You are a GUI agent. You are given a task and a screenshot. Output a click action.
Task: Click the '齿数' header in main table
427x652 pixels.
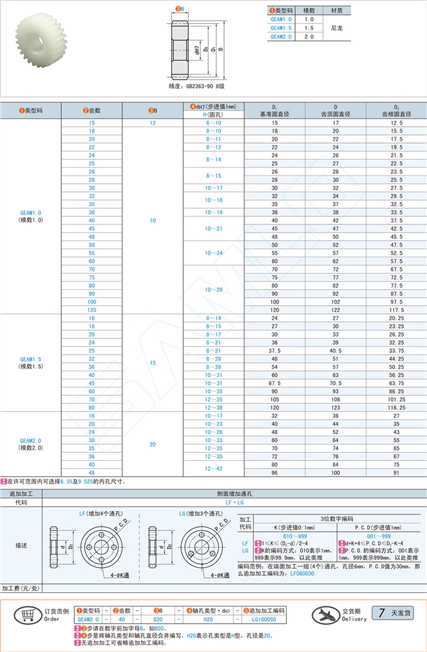point(92,111)
